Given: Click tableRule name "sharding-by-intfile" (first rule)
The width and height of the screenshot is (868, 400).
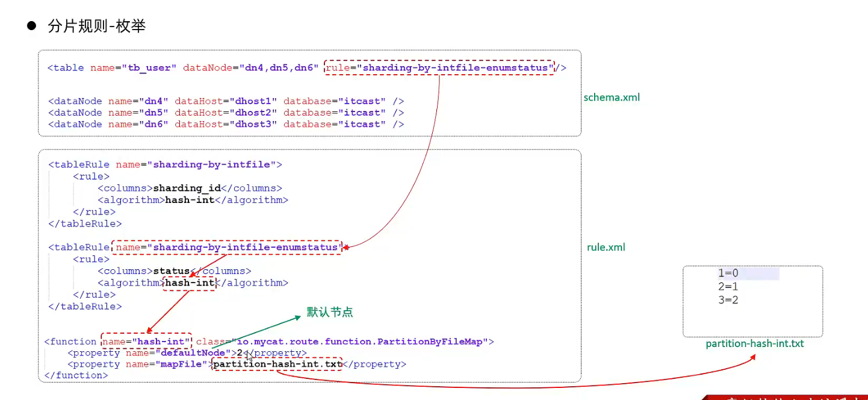Looking at the screenshot, I should point(212,164).
